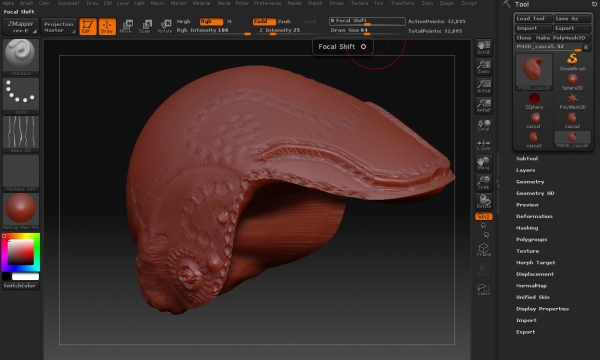Expand the Masking subpalette
The image size is (600, 360).
[527, 228]
